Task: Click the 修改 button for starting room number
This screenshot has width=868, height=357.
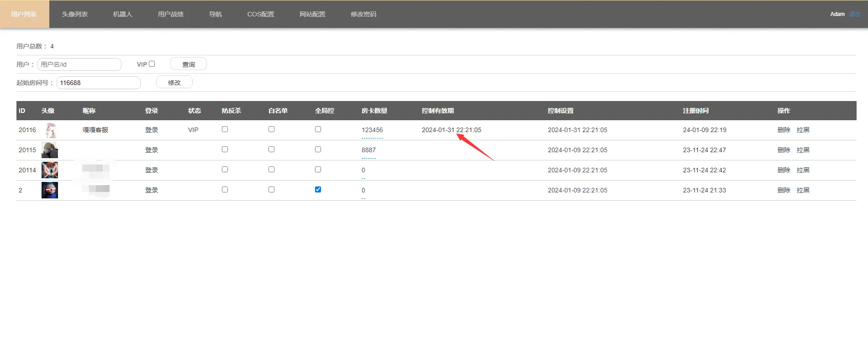Action: click(x=174, y=82)
